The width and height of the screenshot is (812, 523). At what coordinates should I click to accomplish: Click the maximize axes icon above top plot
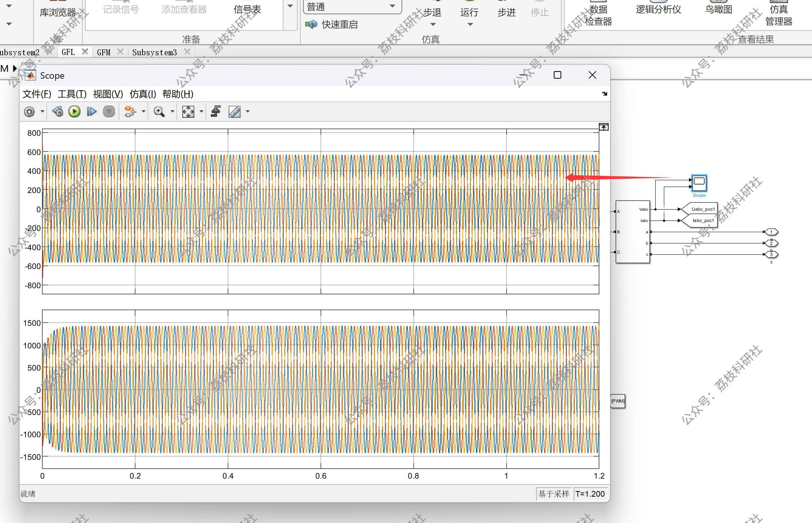(604, 127)
